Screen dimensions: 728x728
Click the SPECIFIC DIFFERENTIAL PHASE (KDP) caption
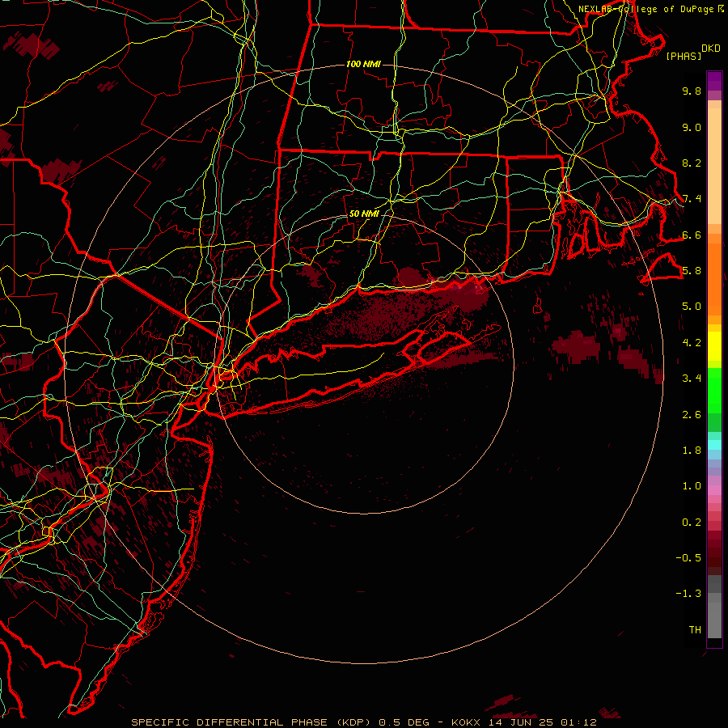(x=251, y=722)
